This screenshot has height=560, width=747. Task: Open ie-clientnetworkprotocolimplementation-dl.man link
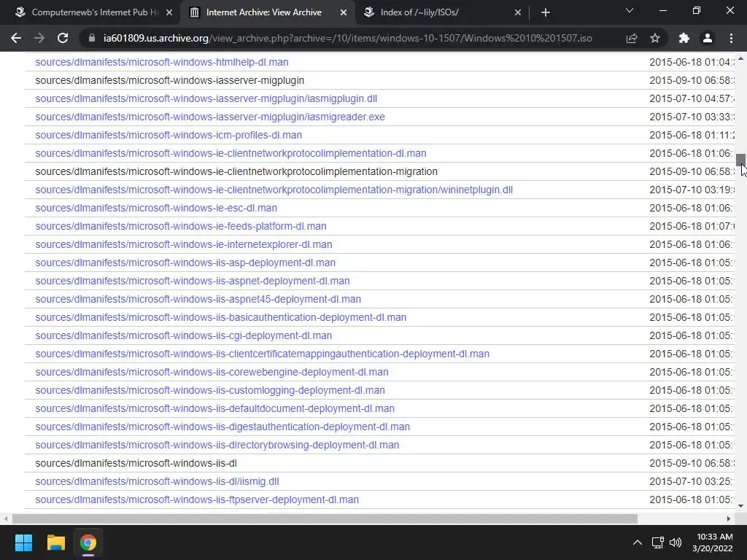(x=231, y=153)
